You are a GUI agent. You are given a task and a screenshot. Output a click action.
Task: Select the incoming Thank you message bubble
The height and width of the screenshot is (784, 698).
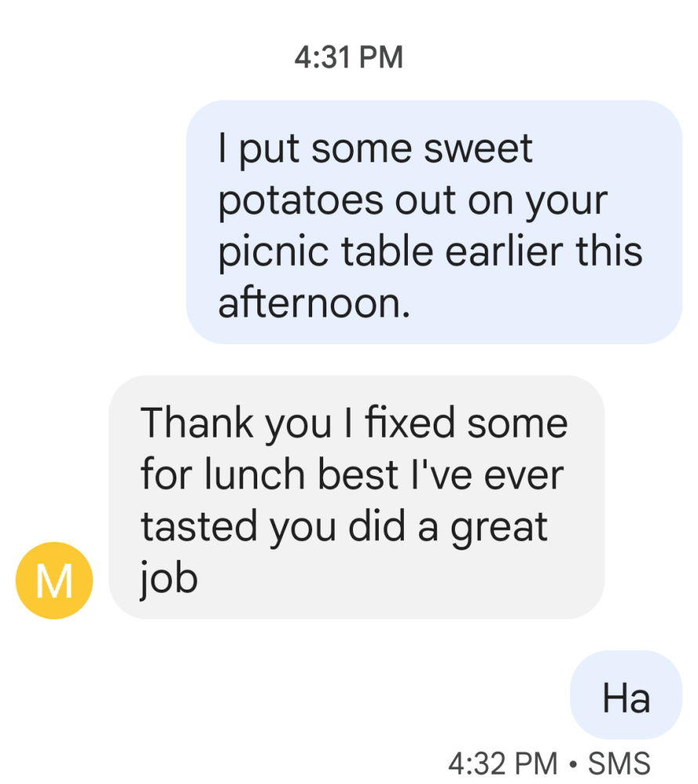357,497
